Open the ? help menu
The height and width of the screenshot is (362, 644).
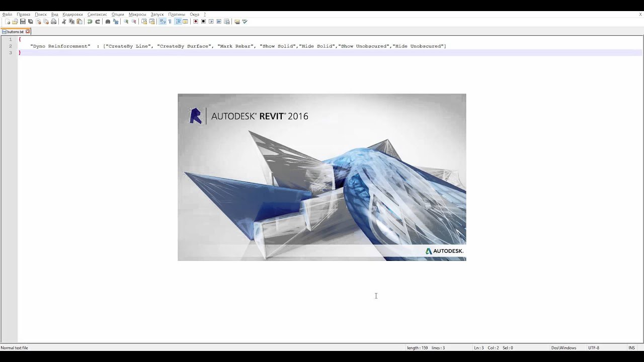point(205,15)
